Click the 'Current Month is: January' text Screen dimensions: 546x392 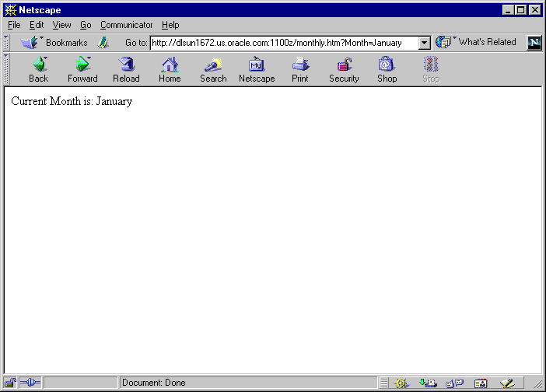72,101
